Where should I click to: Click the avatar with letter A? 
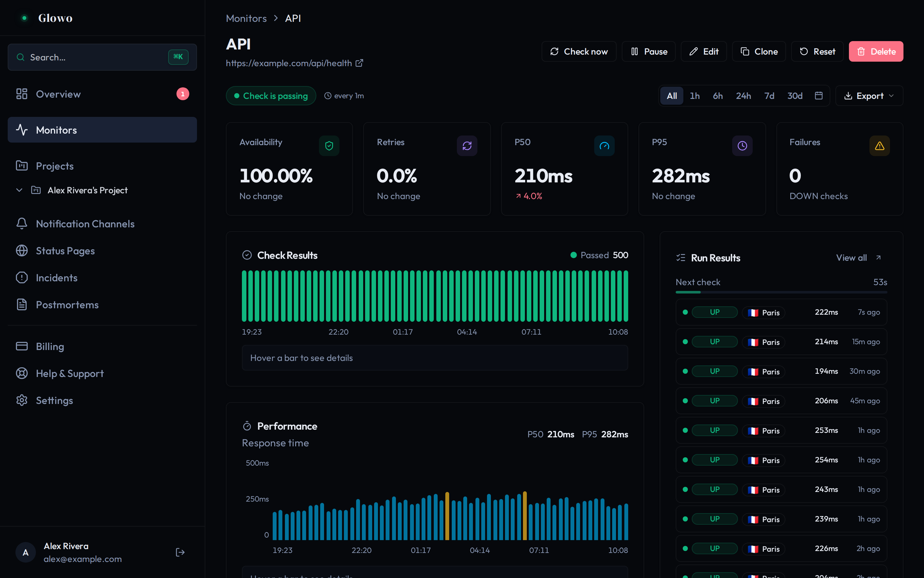26,552
